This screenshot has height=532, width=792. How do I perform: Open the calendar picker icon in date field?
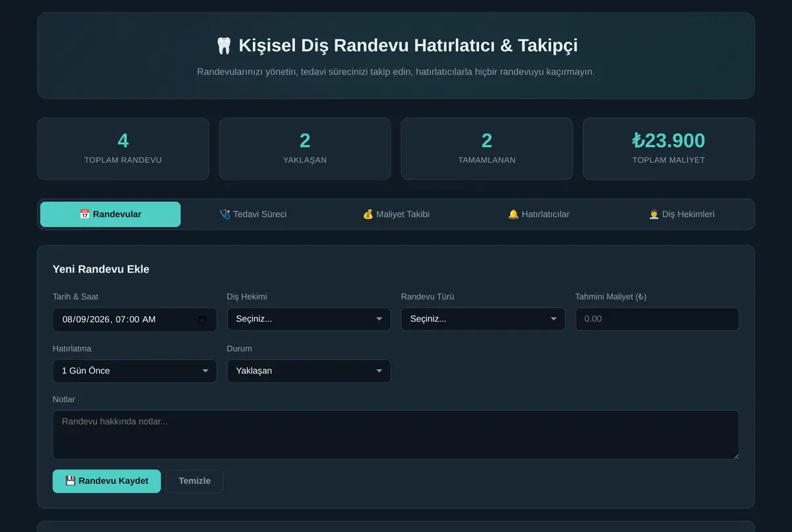click(203, 319)
